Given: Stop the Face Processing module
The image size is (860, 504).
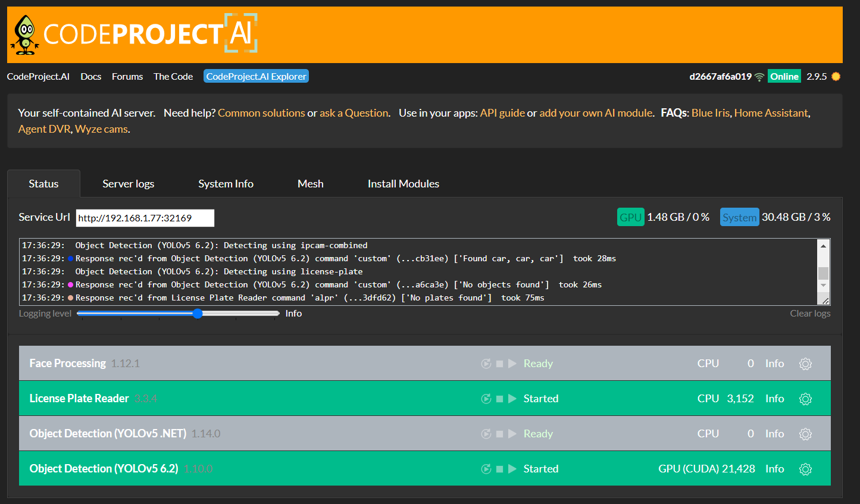Looking at the screenshot, I should pyautogui.click(x=500, y=364).
